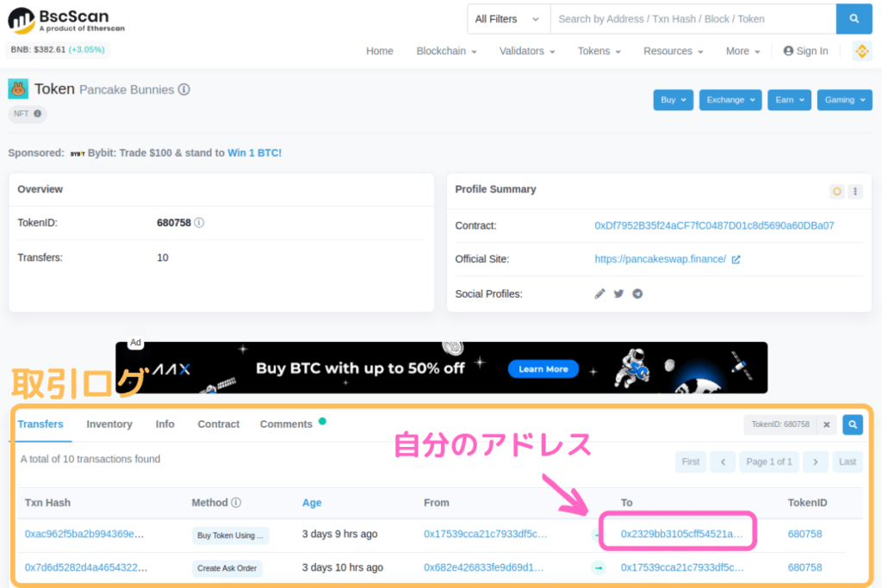This screenshot has height=588, width=882.
Task: Open the Exchange dropdown button
Action: point(730,100)
